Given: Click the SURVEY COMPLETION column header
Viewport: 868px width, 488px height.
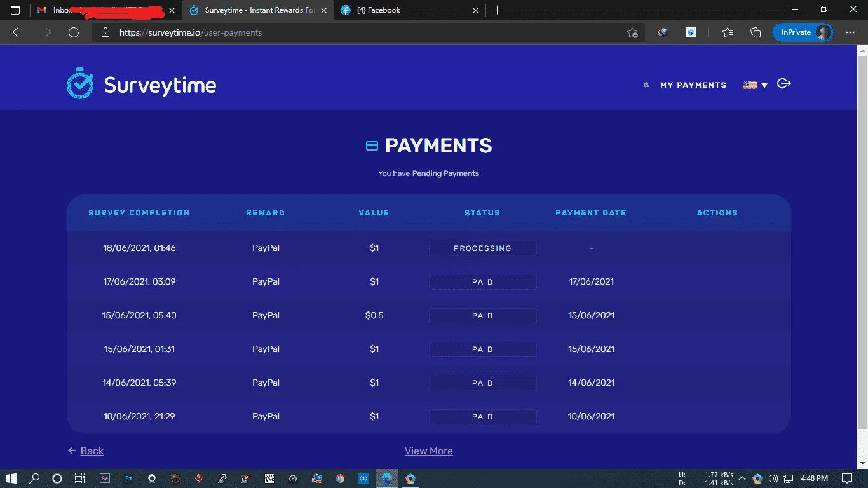Looking at the screenshot, I should point(139,213).
